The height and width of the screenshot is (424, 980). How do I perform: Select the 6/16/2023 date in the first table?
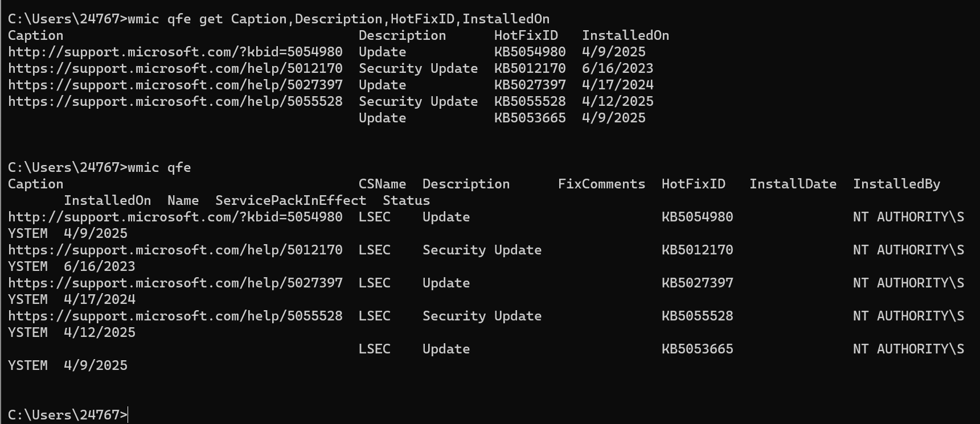tap(617, 68)
